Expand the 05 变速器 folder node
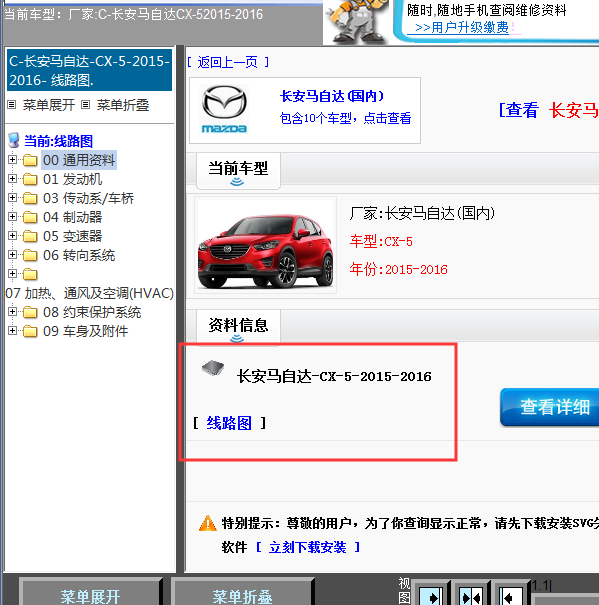The width and height of the screenshot is (599, 605). [x=12, y=235]
